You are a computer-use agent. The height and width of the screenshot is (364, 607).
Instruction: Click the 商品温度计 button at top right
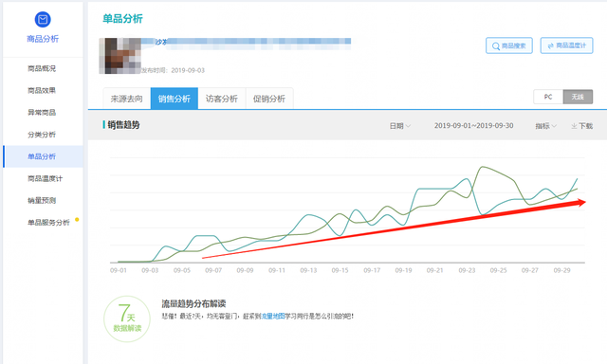pyautogui.click(x=567, y=45)
